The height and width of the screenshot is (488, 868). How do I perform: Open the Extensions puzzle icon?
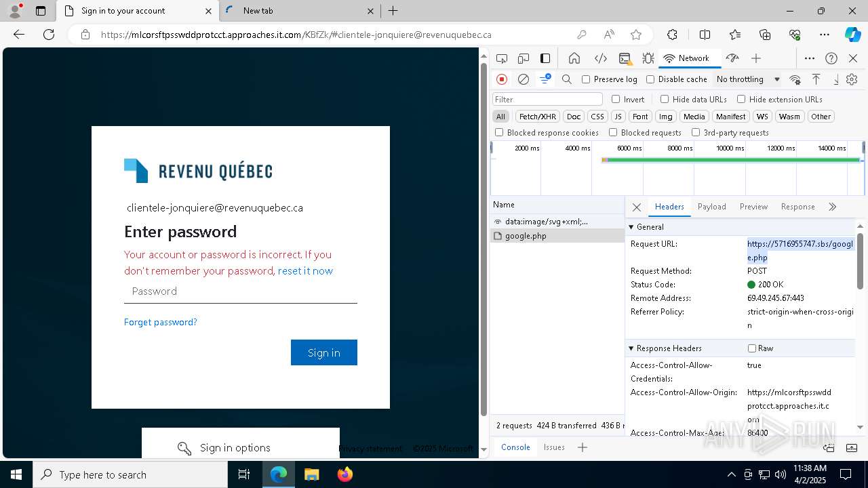[x=672, y=35]
